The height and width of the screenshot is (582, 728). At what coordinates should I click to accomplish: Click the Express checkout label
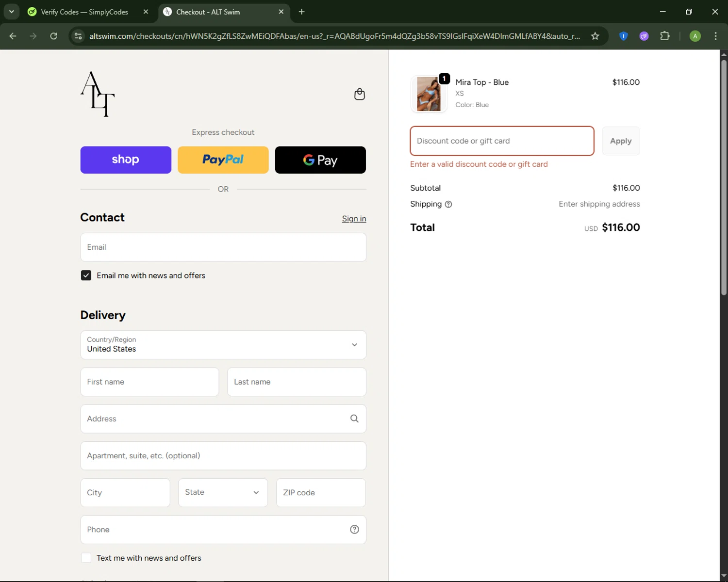pos(223,132)
